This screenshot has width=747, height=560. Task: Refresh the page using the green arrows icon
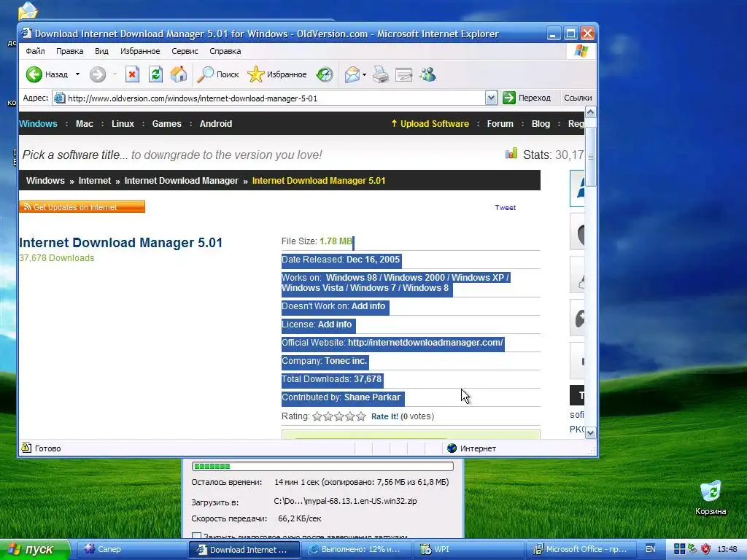click(x=156, y=74)
